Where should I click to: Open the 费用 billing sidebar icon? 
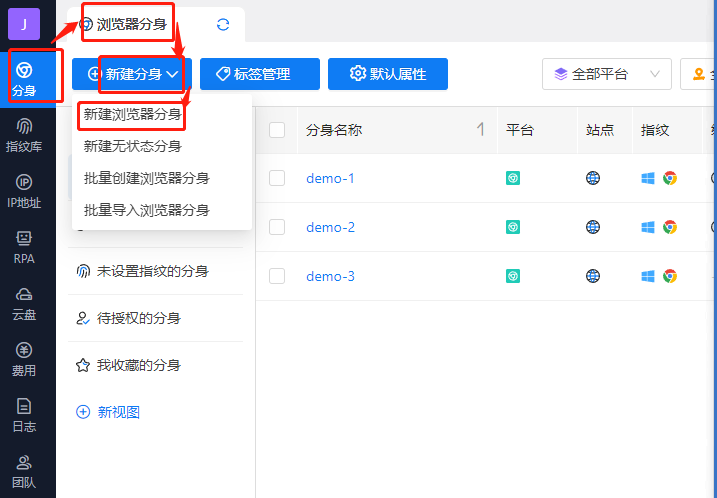click(25, 359)
